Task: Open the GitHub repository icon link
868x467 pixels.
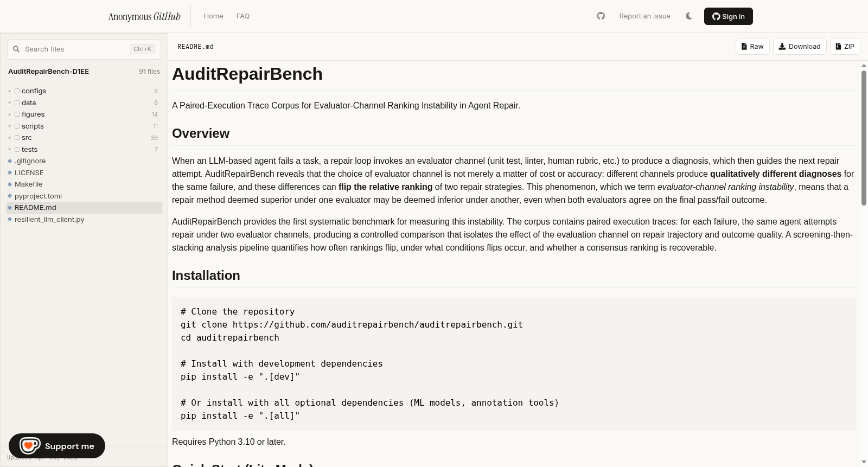Action: click(601, 16)
